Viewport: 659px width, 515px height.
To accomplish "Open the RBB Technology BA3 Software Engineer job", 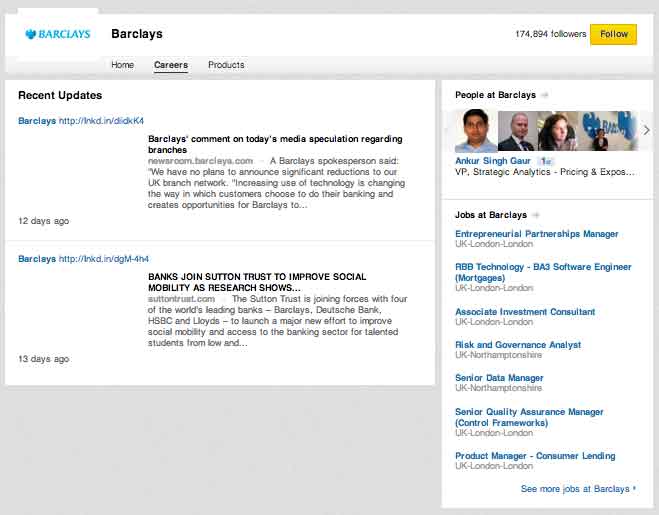I will [x=543, y=272].
